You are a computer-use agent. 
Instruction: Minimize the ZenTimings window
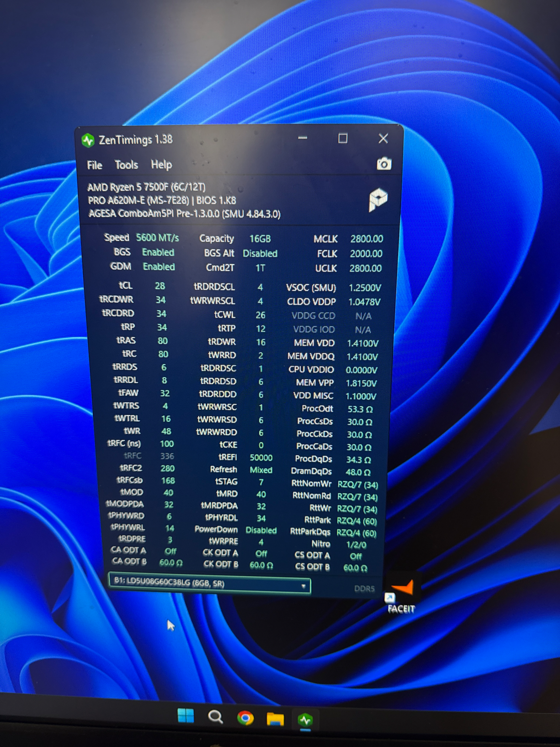[302, 138]
